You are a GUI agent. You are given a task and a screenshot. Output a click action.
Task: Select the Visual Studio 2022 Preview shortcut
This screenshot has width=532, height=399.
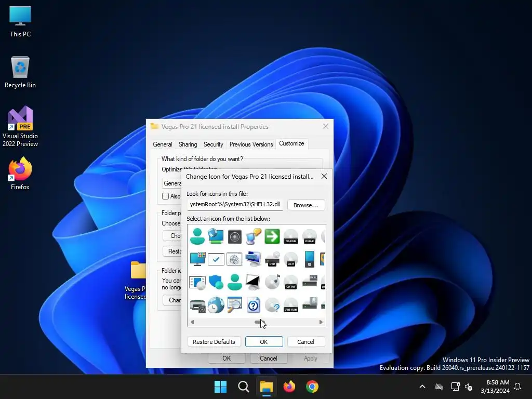(x=20, y=127)
